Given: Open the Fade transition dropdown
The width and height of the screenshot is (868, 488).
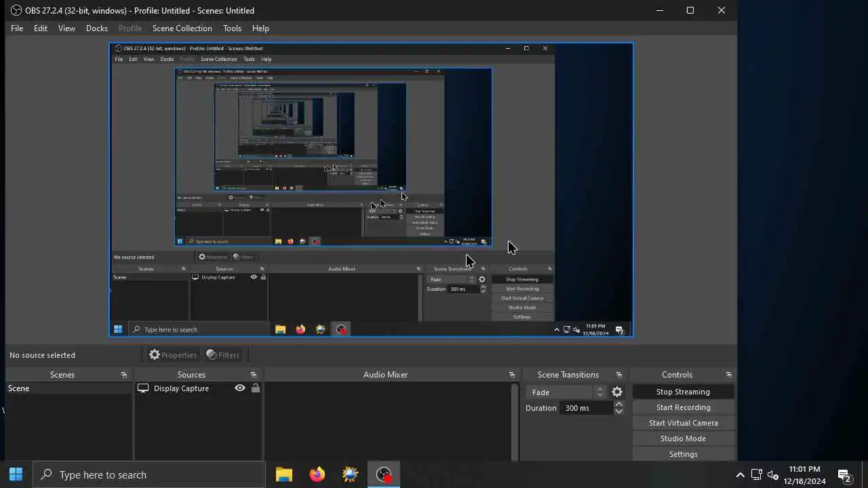Looking at the screenshot, I should pos(566,392).
